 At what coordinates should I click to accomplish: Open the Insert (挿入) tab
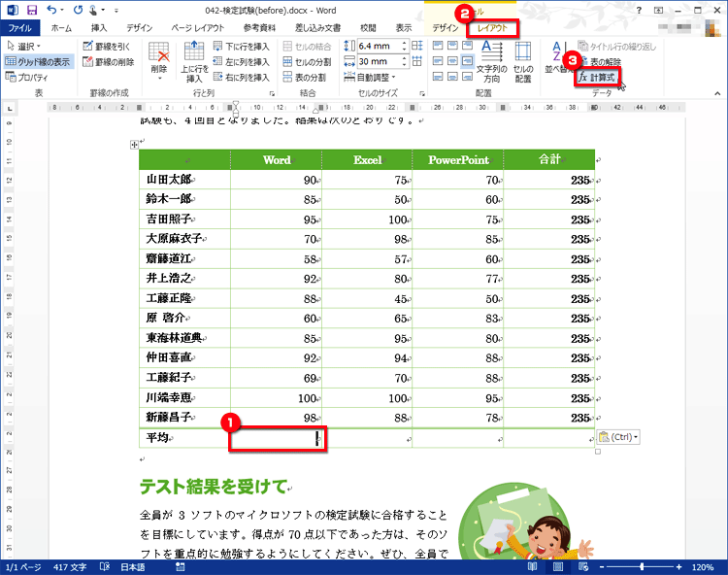[99, 28]
